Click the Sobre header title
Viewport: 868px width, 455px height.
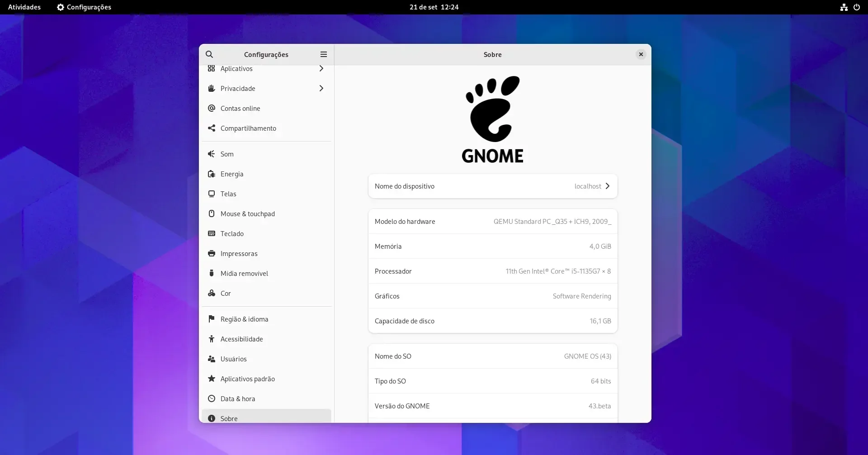493,54
